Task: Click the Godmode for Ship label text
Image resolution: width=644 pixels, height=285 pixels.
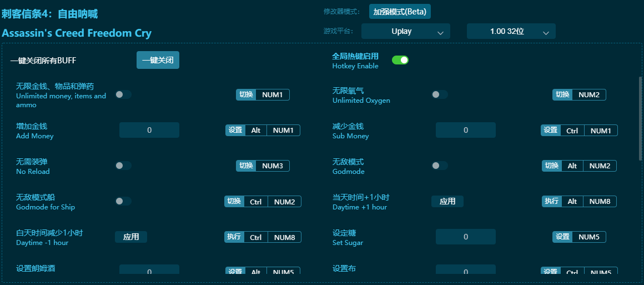Action: click(x=46, y=207)
